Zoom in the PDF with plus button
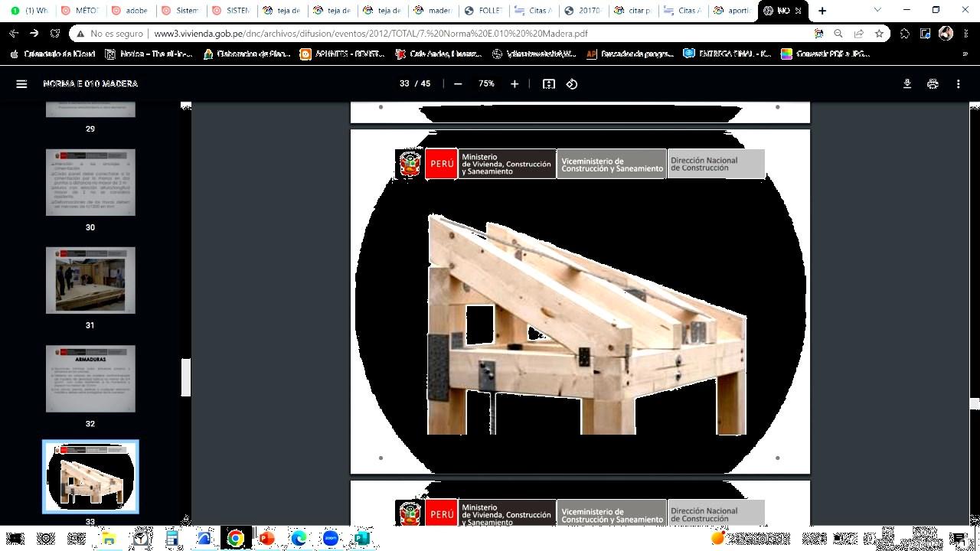Screen dimensions: 980x551 pos(514,84)
